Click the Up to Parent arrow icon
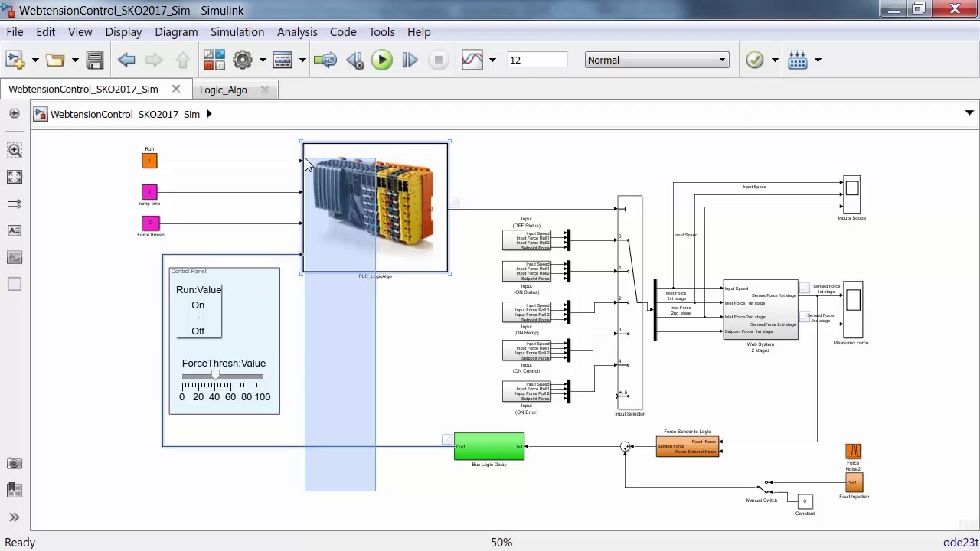Viewport: 980px width, 551px height. coord(182,60)
